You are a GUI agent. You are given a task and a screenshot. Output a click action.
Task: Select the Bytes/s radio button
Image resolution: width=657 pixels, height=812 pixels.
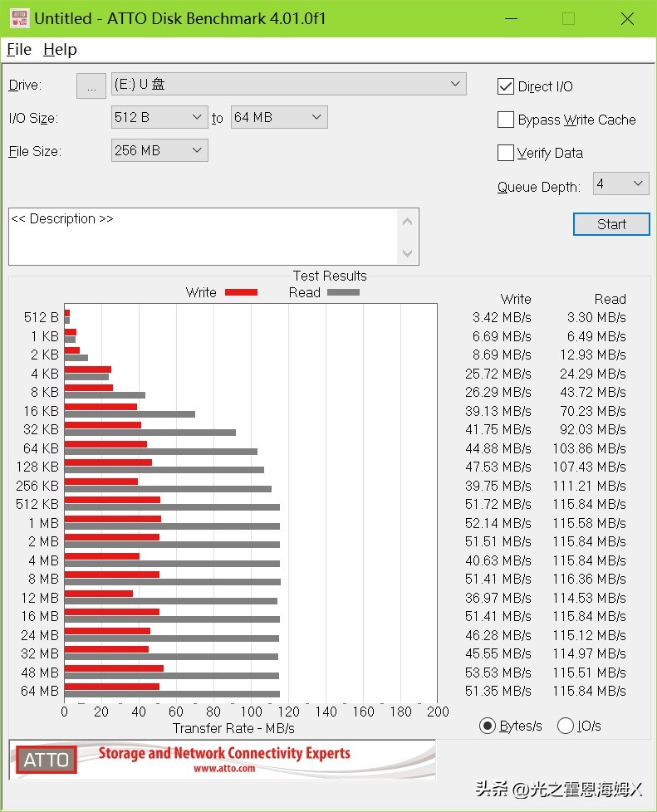point(487,726)
